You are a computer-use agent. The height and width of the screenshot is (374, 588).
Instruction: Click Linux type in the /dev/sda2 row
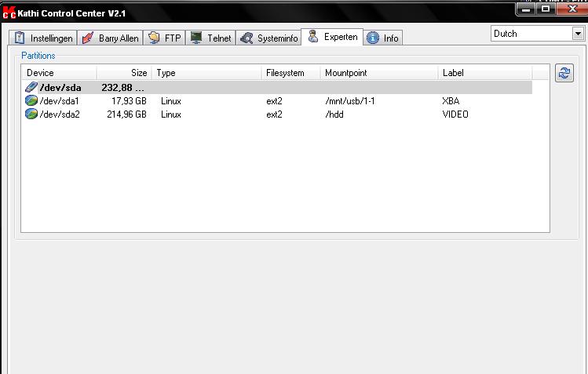pos(171,114)
